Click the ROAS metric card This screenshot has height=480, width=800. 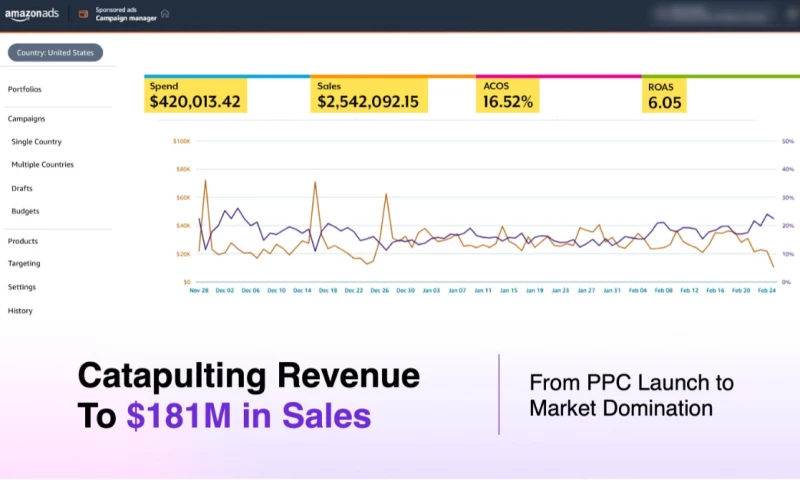[666, 95]
